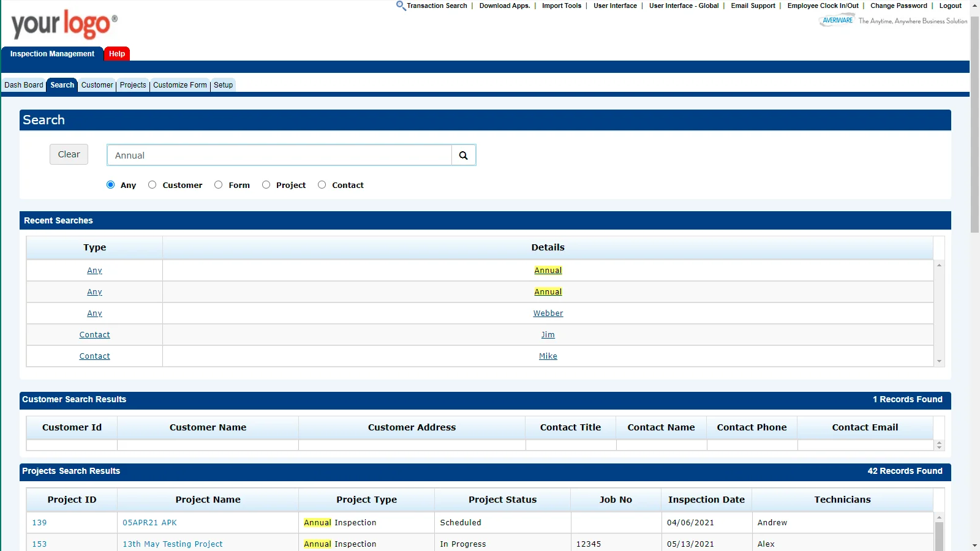The width and height of the screenshot is (980, 551).
Task: Click the 'your logo' image
Action: tap(64, 24)
